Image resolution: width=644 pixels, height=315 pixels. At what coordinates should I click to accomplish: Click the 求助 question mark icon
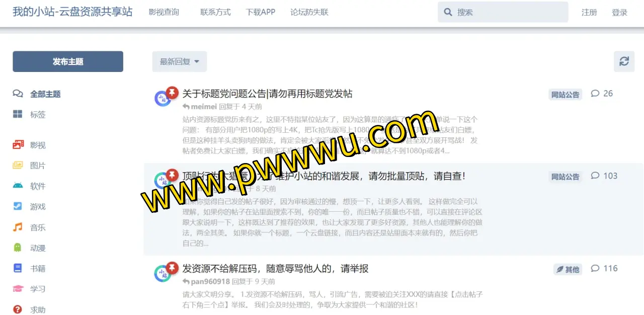click(18, 309)
